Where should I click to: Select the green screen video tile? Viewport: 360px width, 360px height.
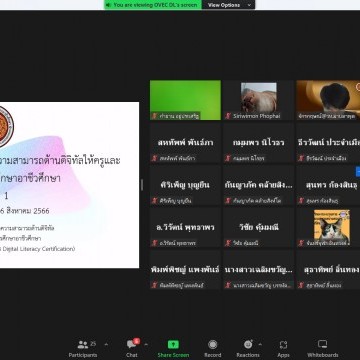pyautogui.click(x=185, y=100)
